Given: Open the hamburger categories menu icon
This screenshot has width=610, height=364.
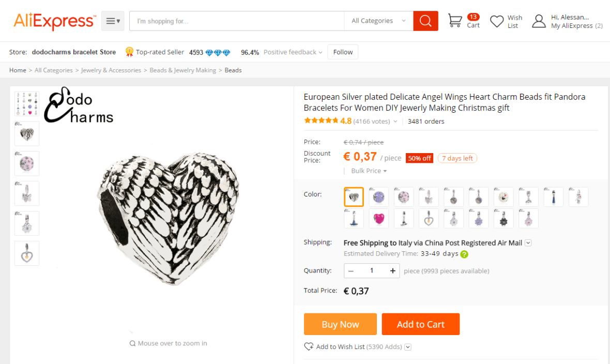Looking at the screenshot, I should [113, 21].
